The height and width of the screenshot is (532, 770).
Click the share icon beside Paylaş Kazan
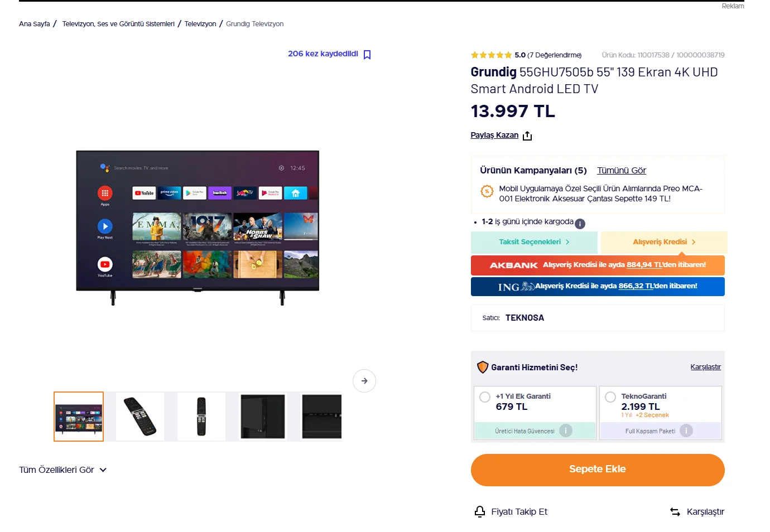pos(527,136)
